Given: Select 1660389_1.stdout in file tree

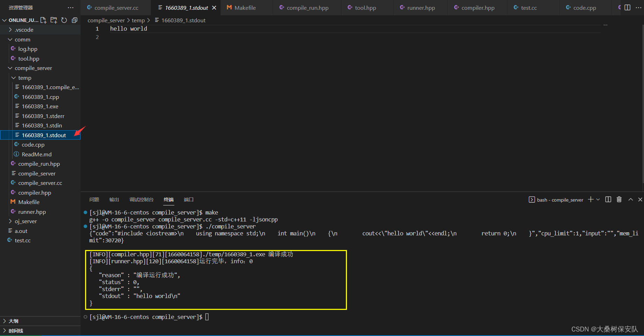Looking at the screenshot, I should click(40, 135).
